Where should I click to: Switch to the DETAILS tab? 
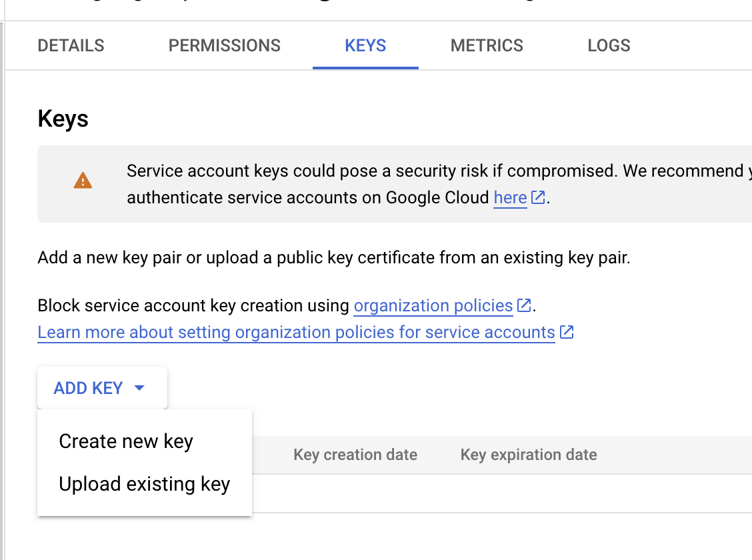pyautogui.click(x=71, y=45)
